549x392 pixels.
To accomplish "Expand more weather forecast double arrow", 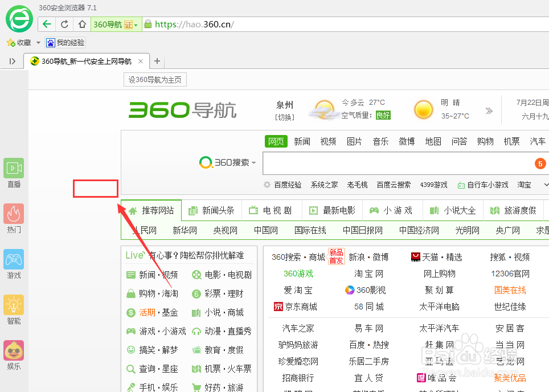I will pyautogui.click(x=489, y=111).
